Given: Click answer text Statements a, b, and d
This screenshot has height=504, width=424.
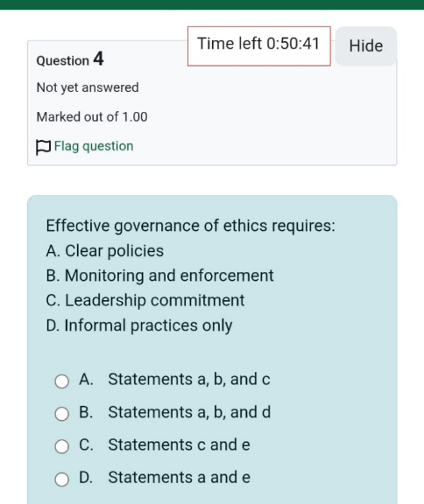Looking at the screenshot, I should point(189,412).
